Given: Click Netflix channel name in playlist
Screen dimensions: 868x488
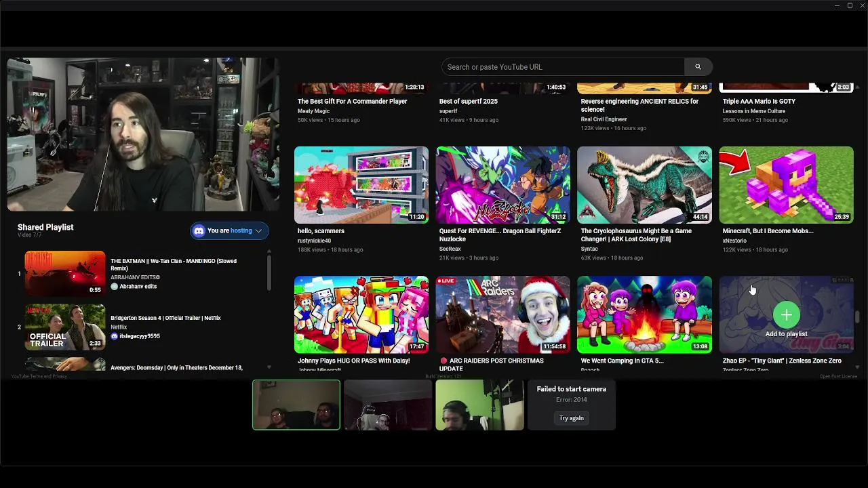Looking at the screenshot, I should coord(119,327).
